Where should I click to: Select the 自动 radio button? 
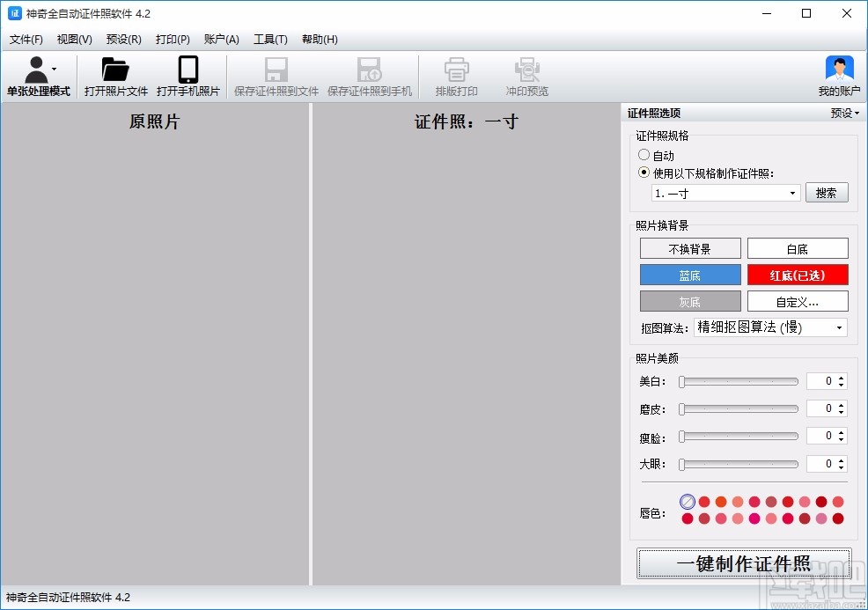click(x=644, y=155)
